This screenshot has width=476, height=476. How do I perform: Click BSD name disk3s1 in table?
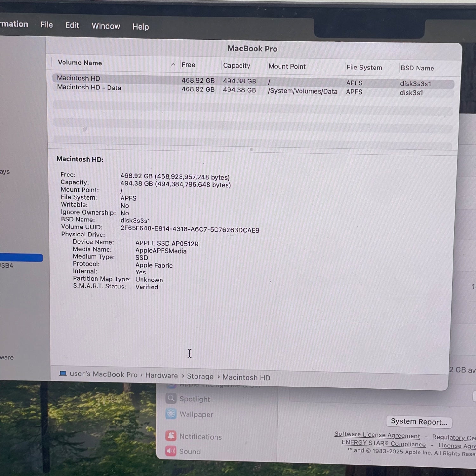pos(411,93)
